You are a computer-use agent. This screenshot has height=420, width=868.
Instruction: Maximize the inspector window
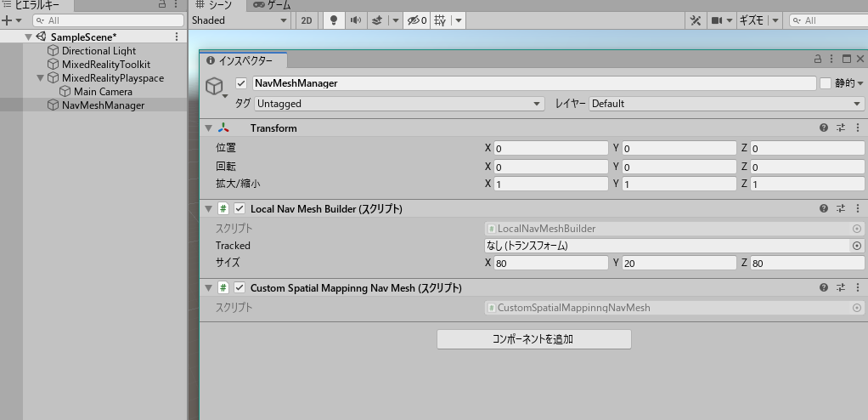pyautogui.click(x=847, y=59)
